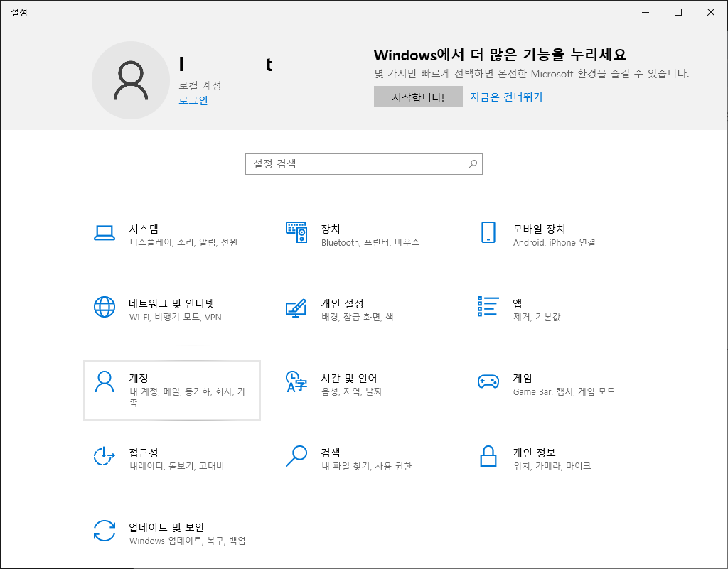Screen dimensions: 728x569
Task: Open the 계정 person icon
Action: pos(105,381)
